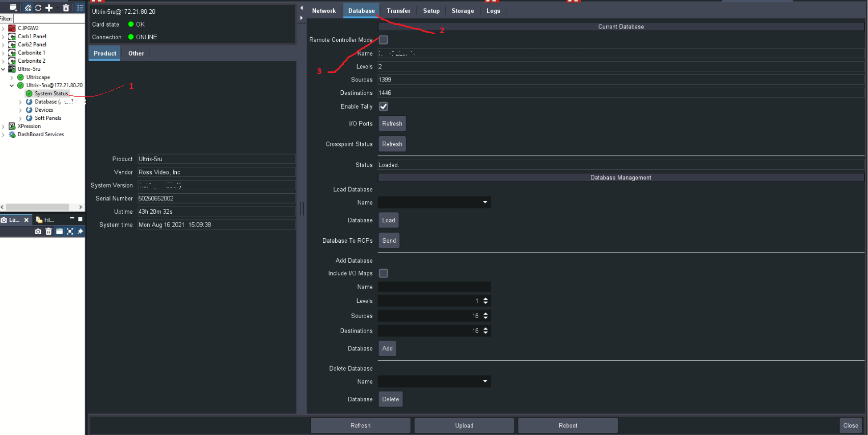
Task: Uncheck the Enable Tally checkbox
Action: coord(384,107)
